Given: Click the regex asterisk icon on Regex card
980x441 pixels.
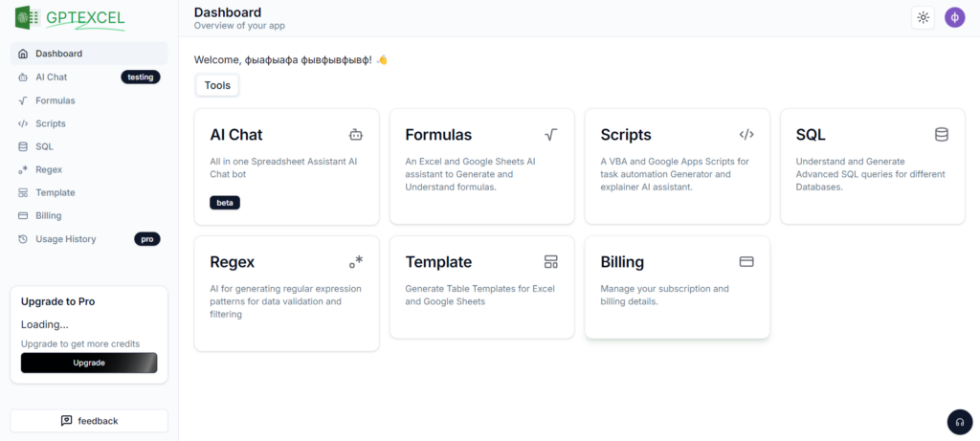Looking at the screenshot, I should (x=356, y=262).
